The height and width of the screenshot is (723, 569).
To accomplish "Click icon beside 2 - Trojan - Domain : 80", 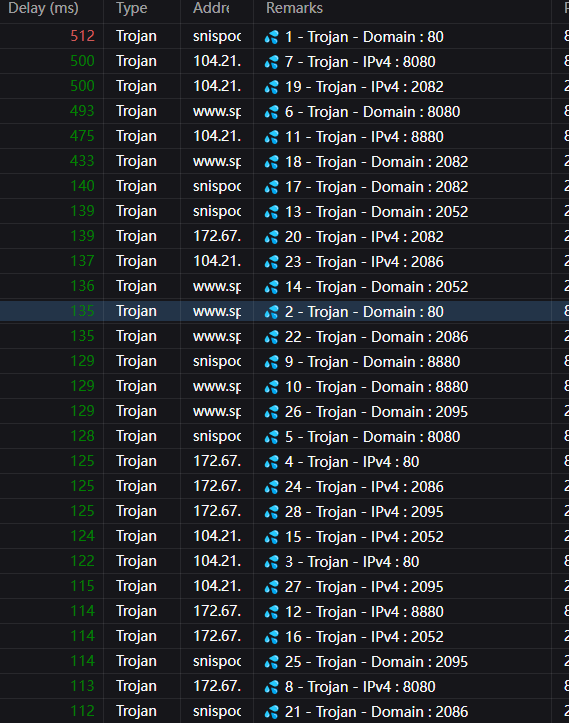I will click(x=272, y=312).
